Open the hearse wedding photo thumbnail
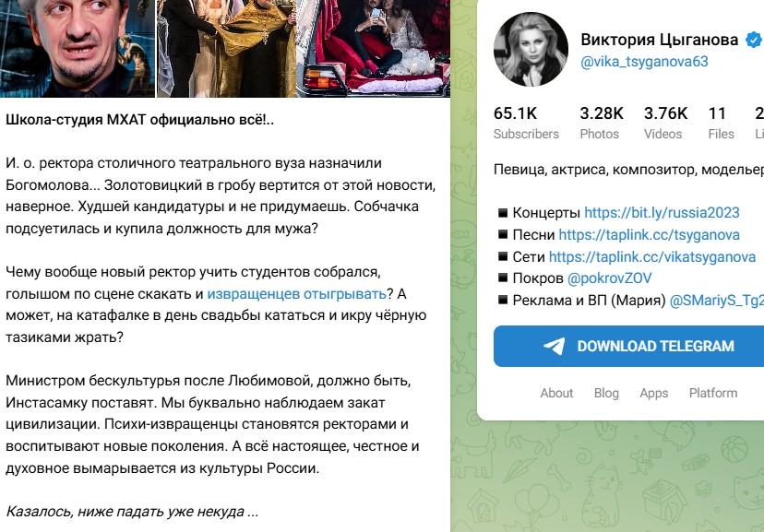764x532 pixels. (x=373, y=49)
